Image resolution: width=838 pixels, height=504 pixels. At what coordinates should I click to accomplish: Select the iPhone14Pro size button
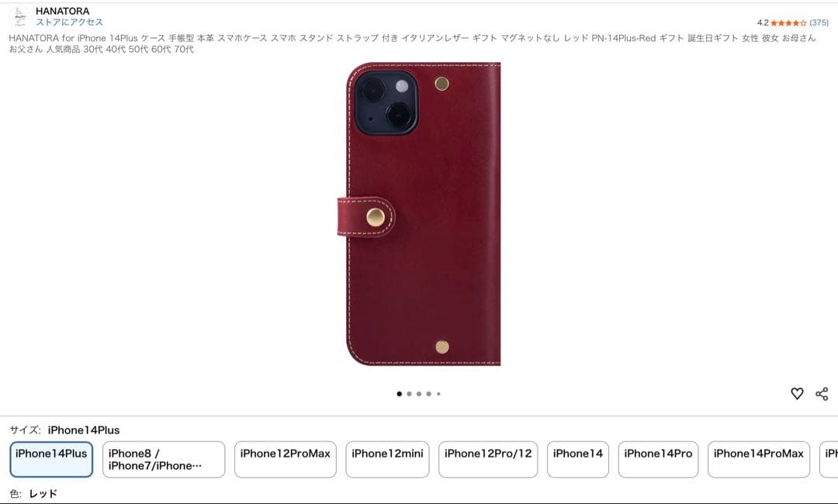click(x=659, y=459)
